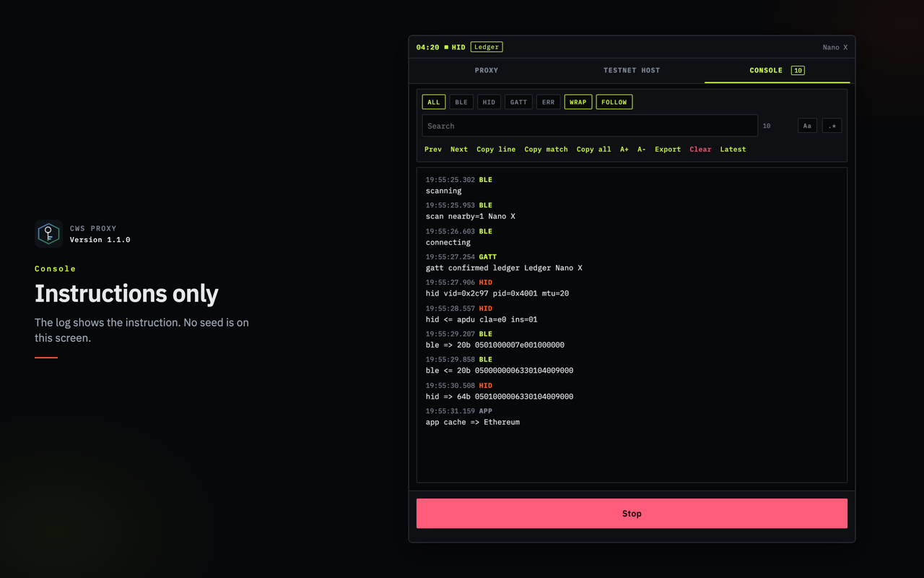Image resolution: width=924 pixels, height=578 pixels.
Task: Filter console by BLE messages
Action: click(461, 102)
